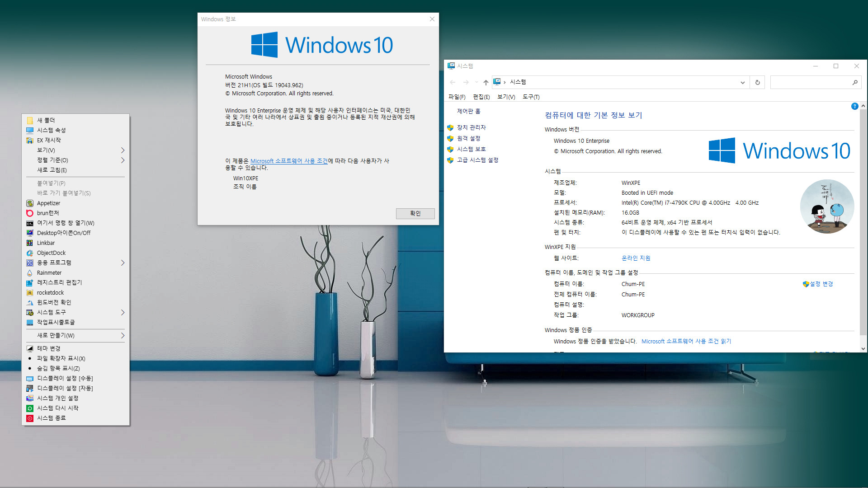Screen dimensions: 868x488
Task: Launch Appetizer via its icon
Action: [x=30, y=203]
